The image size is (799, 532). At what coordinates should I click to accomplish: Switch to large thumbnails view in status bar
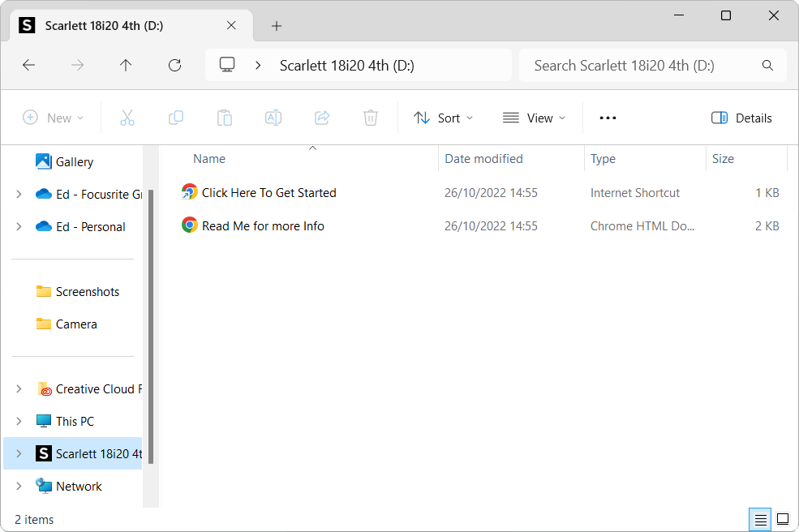coord(783,519)
